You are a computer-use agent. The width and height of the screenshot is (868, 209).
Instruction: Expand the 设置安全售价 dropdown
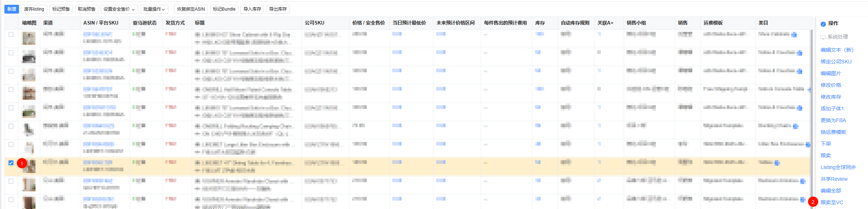point(119,9)
